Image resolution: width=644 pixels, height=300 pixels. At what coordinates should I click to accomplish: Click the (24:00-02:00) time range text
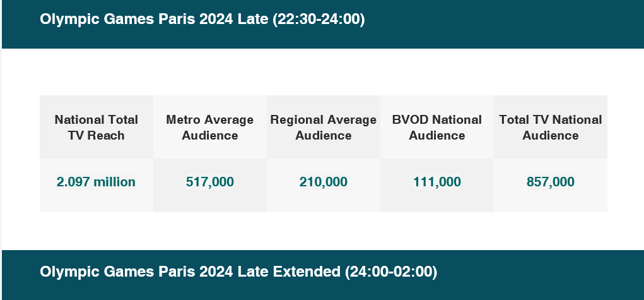[391, 272]
